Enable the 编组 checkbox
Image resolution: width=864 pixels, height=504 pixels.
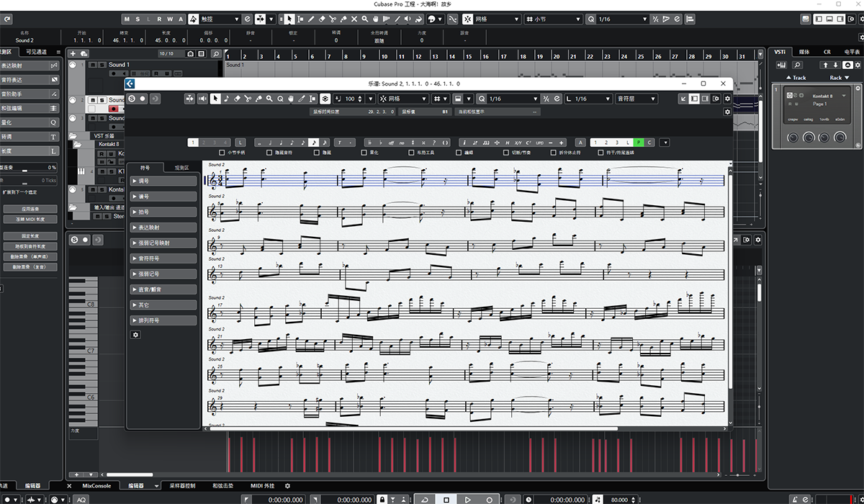coord(459,153)
